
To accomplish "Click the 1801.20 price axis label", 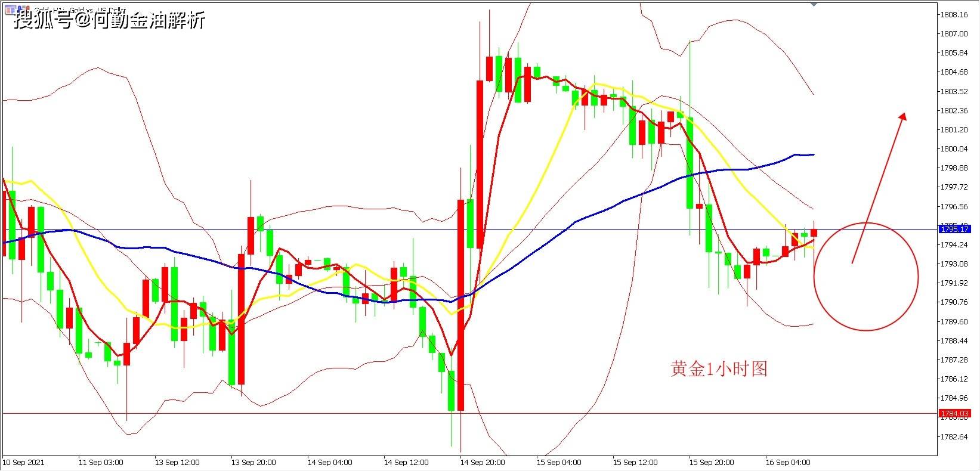I will coord(954,129).
